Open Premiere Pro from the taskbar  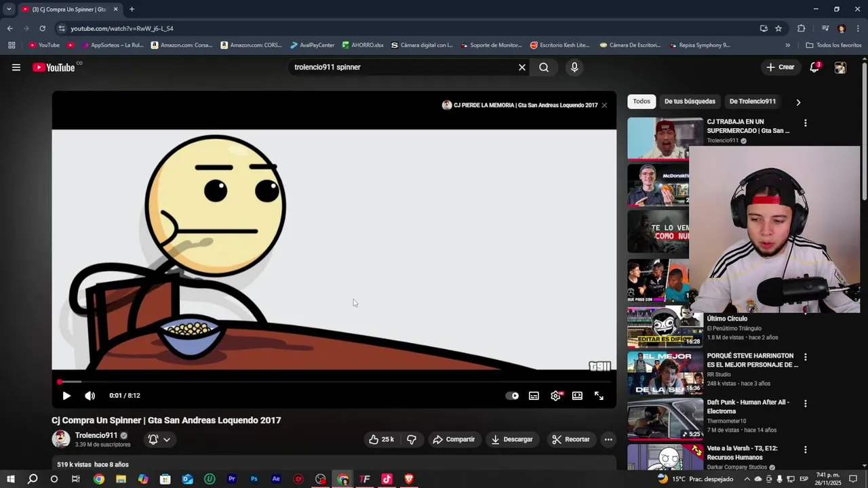click(x=232, y=479)
